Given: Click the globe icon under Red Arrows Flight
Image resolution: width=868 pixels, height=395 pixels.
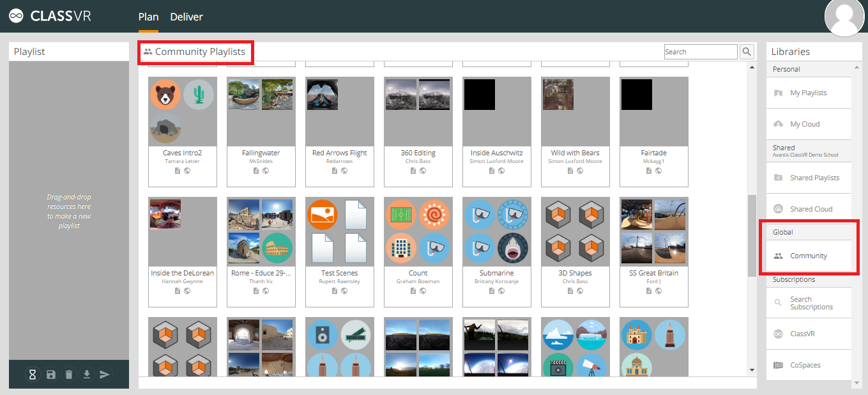Looking at the screenshot, I should 344,171.
